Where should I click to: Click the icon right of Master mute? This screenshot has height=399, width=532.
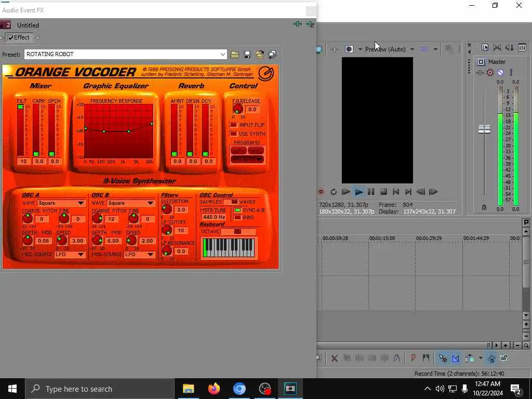coord(511,72)
